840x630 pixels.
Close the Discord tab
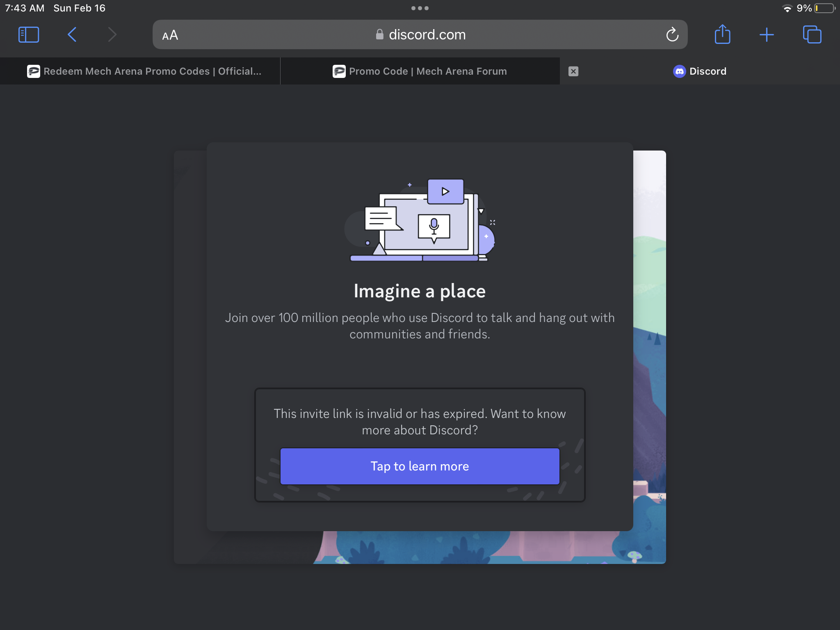point(573,71)
